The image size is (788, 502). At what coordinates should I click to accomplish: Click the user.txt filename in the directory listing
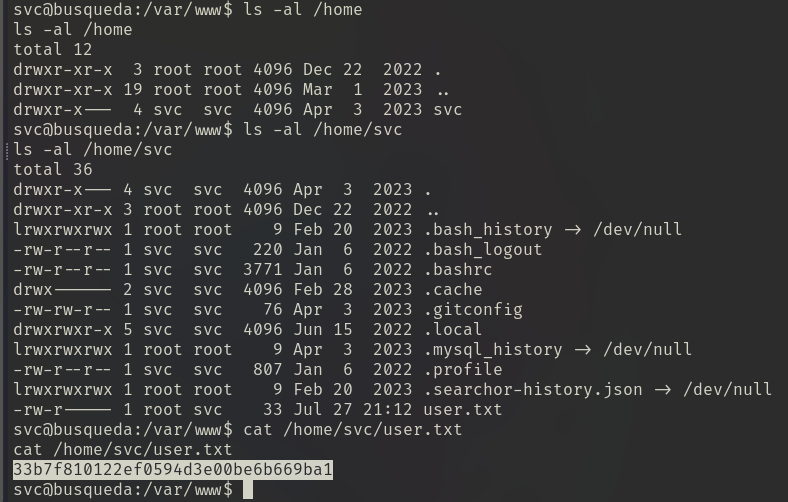[462, 410]
